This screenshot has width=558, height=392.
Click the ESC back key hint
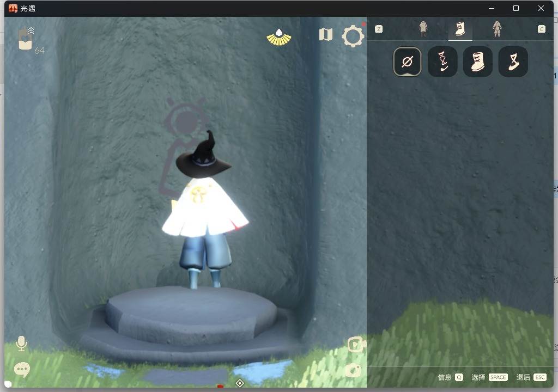pos(540,377)
